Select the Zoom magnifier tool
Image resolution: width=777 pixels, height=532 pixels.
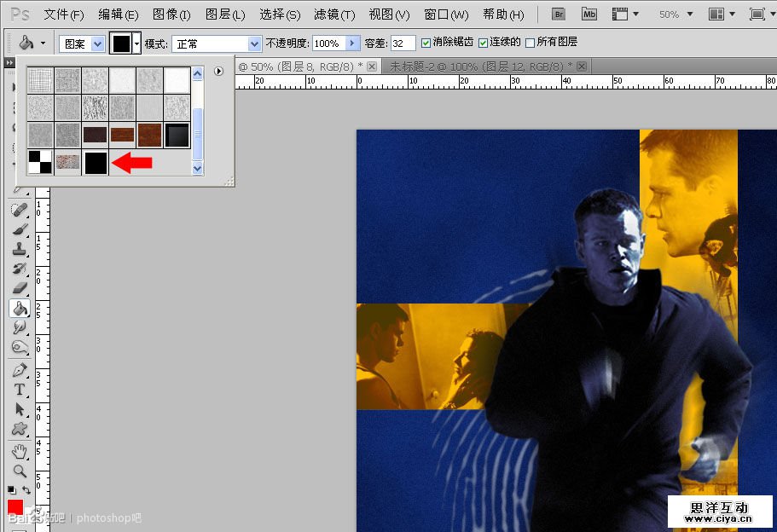point(19,471)
